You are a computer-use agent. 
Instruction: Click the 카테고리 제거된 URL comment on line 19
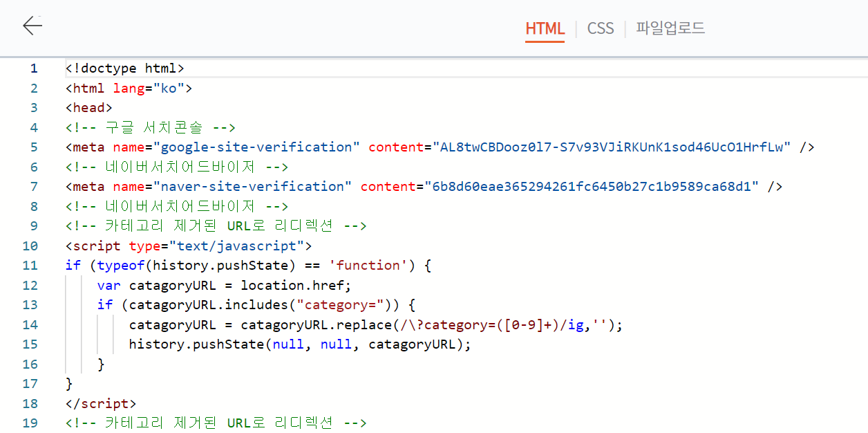[x=216, y=423]
